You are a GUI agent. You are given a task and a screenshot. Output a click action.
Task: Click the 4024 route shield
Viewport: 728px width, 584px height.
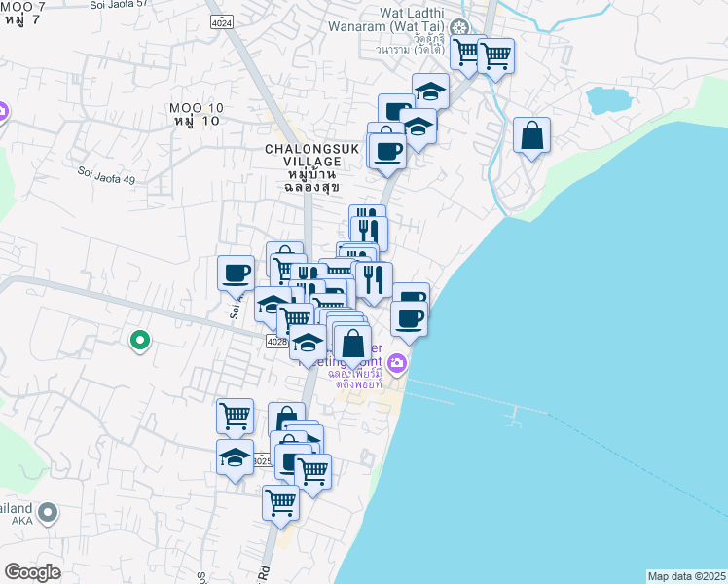(222, 20)
